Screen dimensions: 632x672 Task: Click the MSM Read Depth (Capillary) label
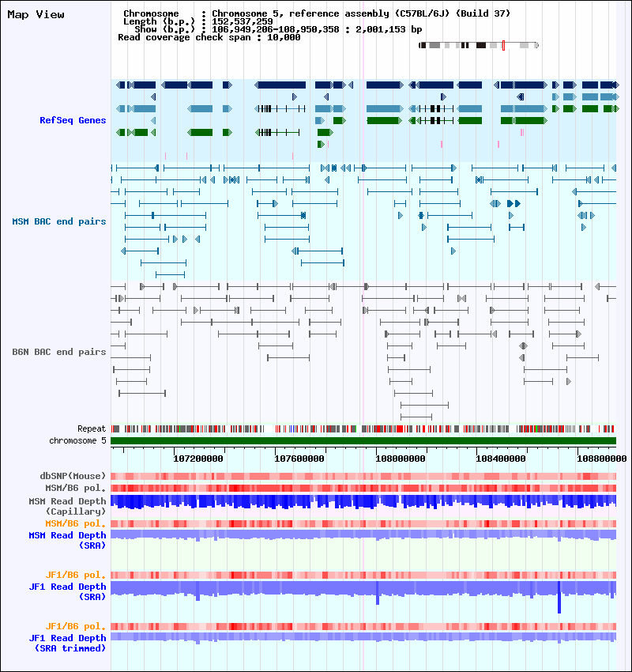coord(67,506)
